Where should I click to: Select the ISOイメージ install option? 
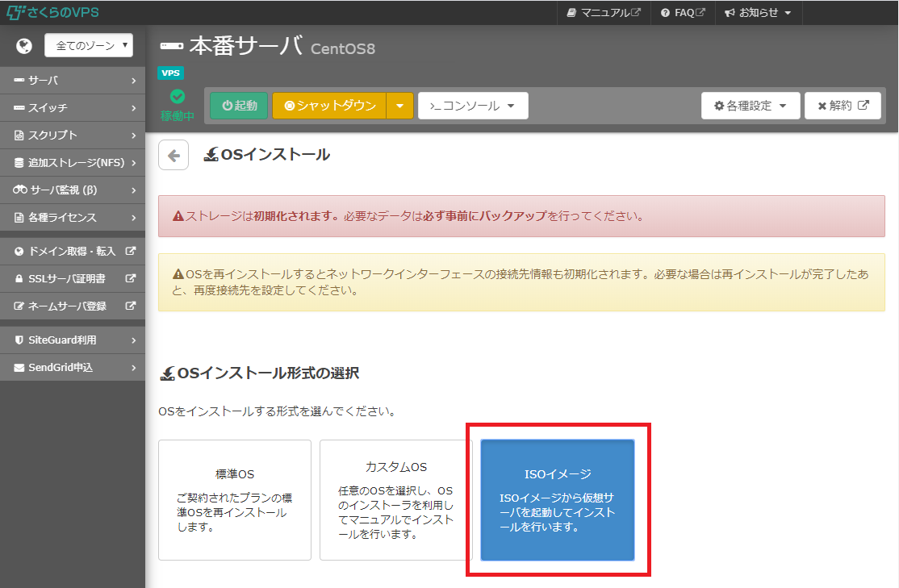pyautogui.click(x=558, y=499)
